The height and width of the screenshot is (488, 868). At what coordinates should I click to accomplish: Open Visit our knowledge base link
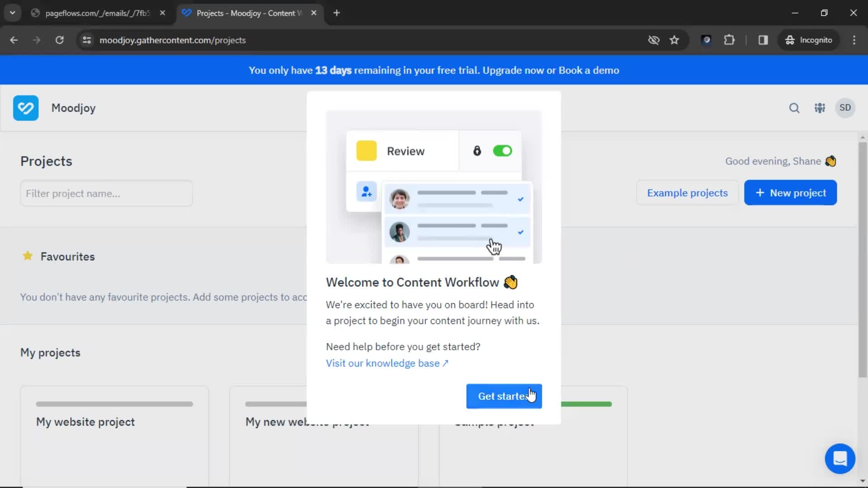point(386,363)
